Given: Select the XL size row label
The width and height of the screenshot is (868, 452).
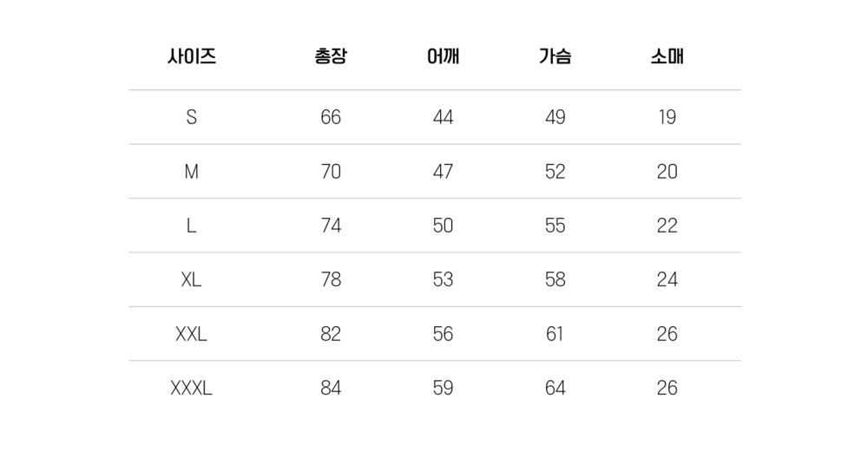Looking at the screenshot, I should (x=191, y=279).
